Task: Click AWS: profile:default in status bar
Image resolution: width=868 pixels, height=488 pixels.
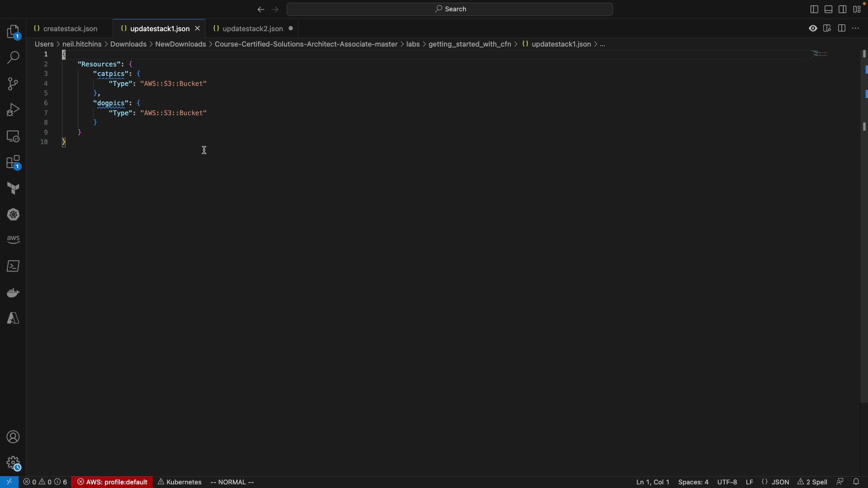Action: pyautogui.click(x=113, y=482)
